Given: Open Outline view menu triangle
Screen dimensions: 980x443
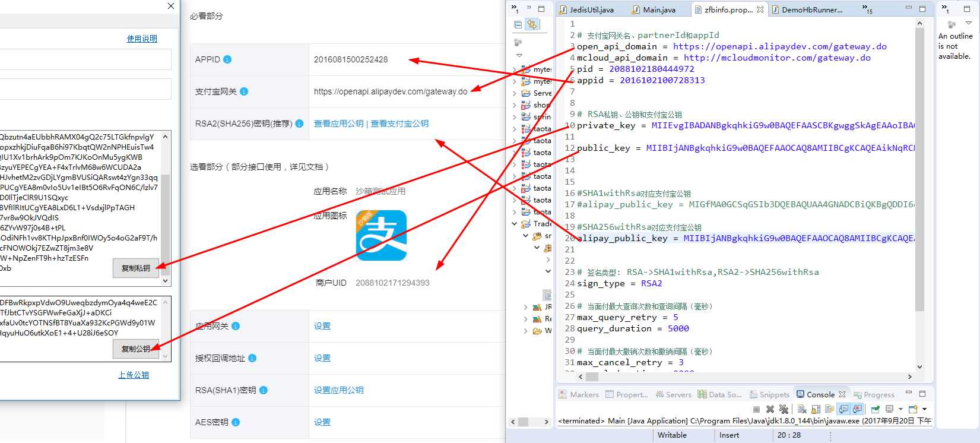Looking at the screenshot, I should [x=968, y=24].
